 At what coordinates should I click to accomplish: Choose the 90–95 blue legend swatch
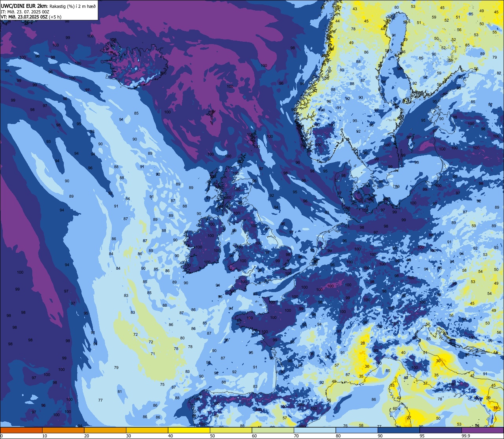[398, 430]
